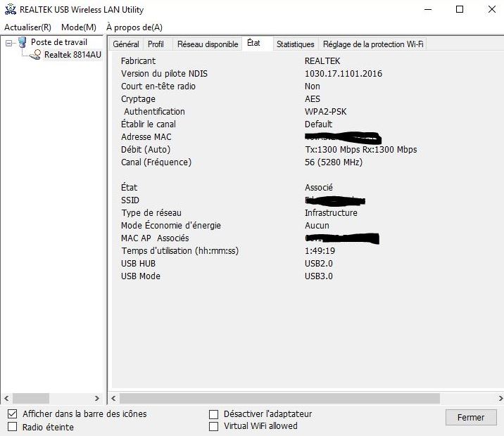
Task: Click the main panel horizontal scrollbar thumb
Action: click(x=279, y=399)
